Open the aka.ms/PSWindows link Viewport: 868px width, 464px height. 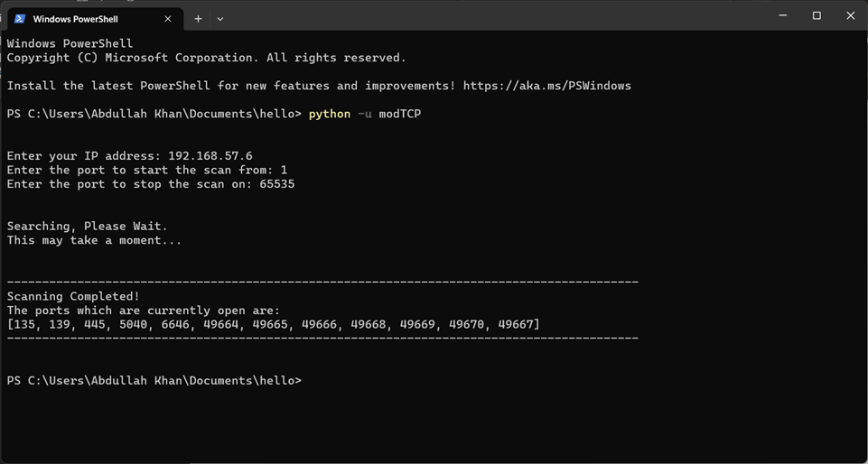[x=547, y=86]
